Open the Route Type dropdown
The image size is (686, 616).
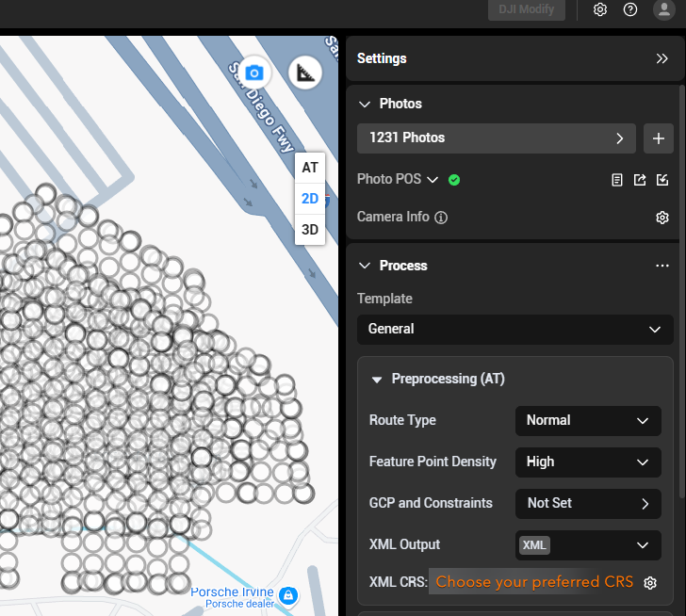coord(587,420)
